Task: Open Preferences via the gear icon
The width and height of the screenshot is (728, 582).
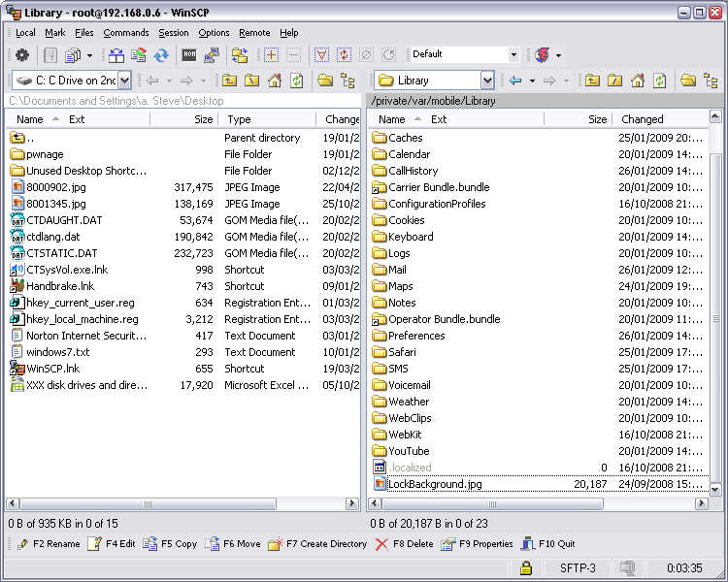Action: (21, 55)
